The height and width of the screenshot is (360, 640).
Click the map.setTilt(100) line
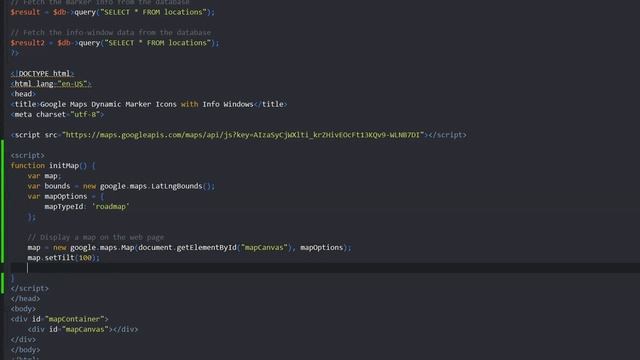tap(63, 258)
